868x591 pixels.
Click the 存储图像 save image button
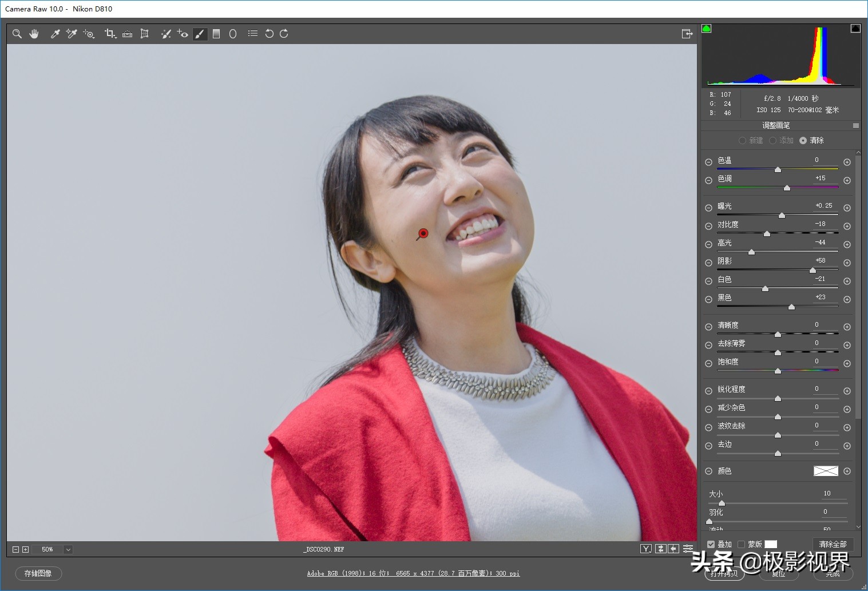click(x=38, y=573)
